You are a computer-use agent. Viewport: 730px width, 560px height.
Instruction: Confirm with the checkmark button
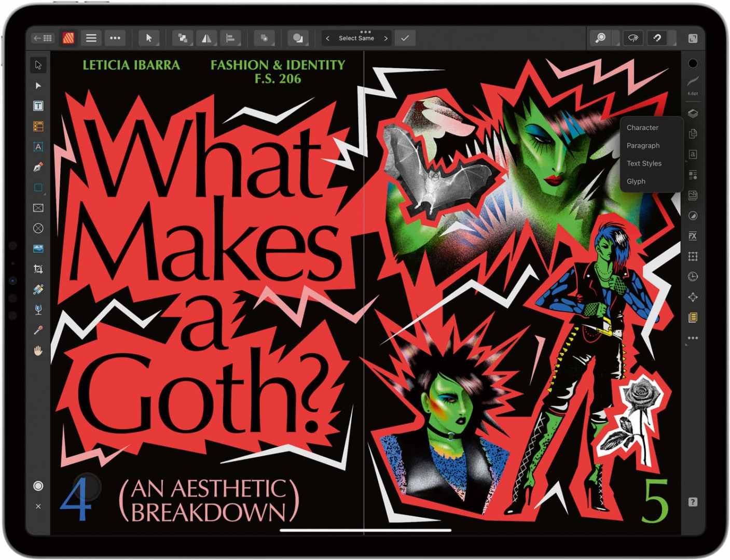405,38
